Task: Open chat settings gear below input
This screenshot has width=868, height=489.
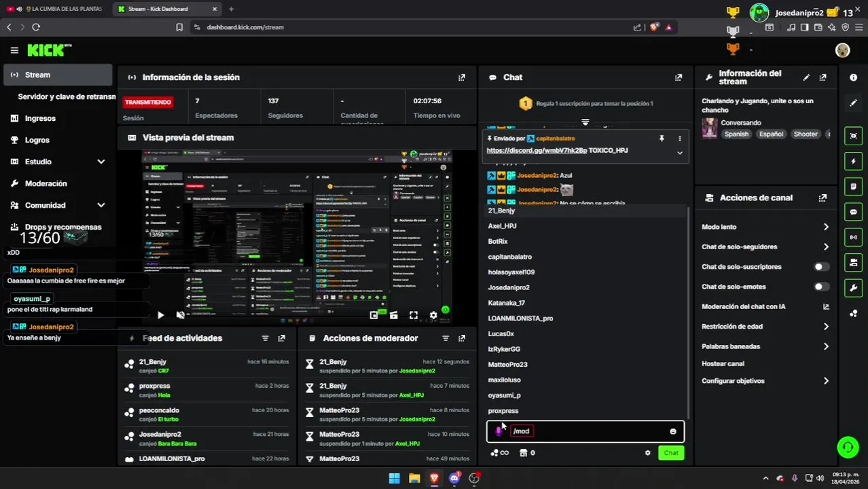Action: coord(647,453)
